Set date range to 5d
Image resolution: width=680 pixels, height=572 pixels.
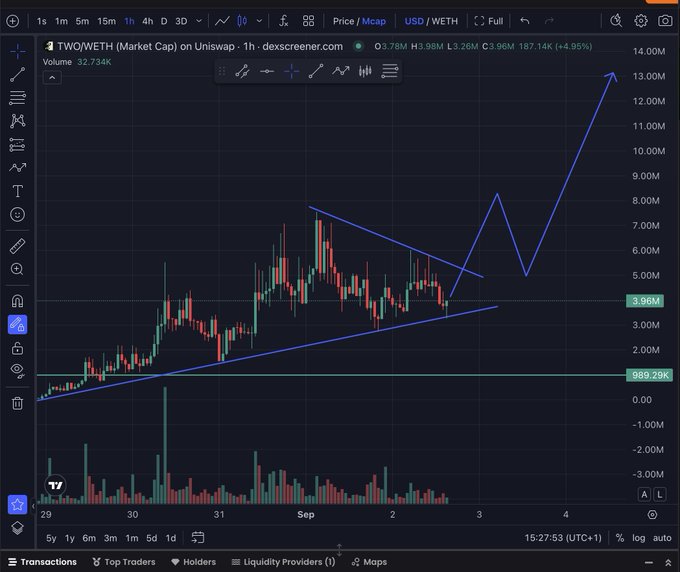[x=151, y=538]
